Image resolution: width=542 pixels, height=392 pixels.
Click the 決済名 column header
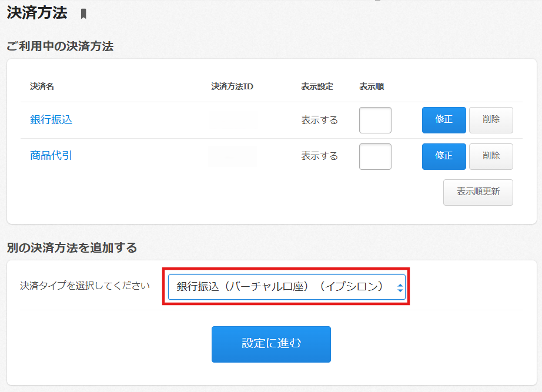[x=42, y=86]
